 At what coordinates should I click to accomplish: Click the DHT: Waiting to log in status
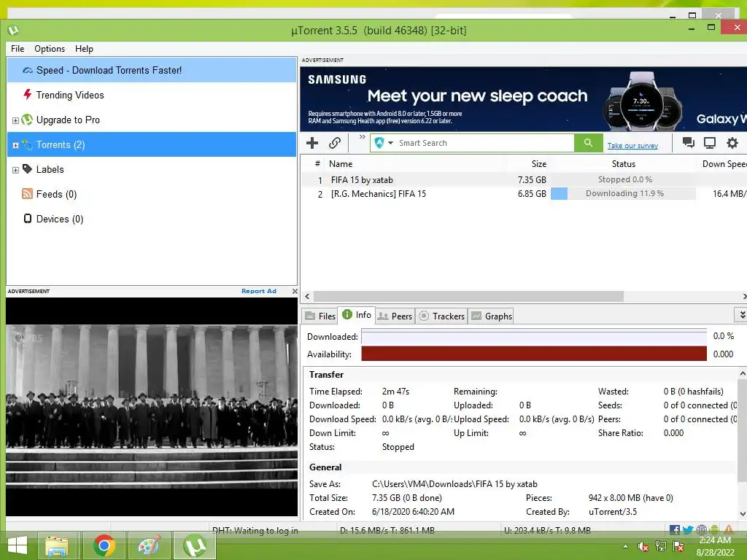click(x=255, y=531)
